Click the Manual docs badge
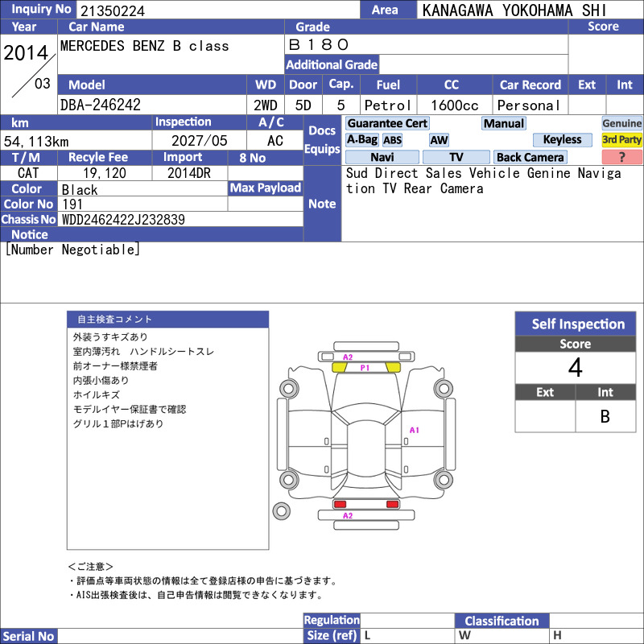Viewport: 644px width, 644px height. (x=504, y=123)
